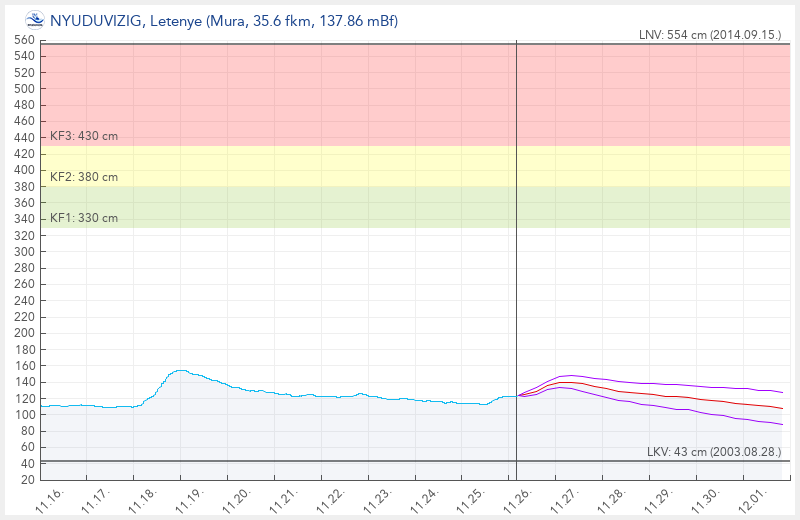
Task: Click the KF3: 430 cm threshold label
Action: pyautogui.click(x=84, y=136)
